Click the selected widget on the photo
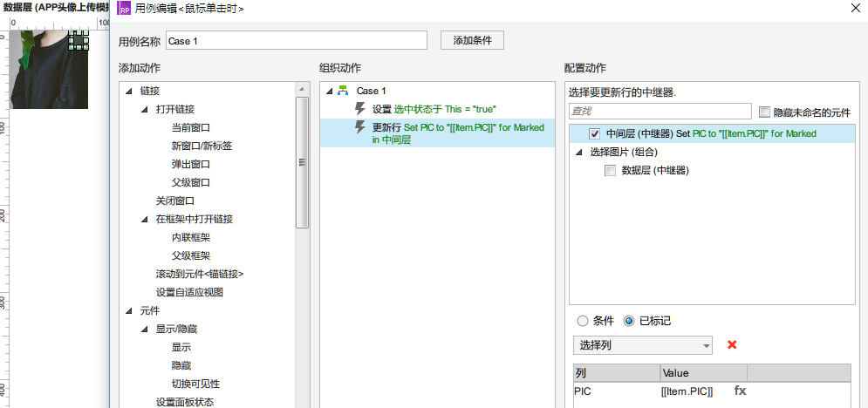The image size is (868, 408). click(x=79, y=40)
